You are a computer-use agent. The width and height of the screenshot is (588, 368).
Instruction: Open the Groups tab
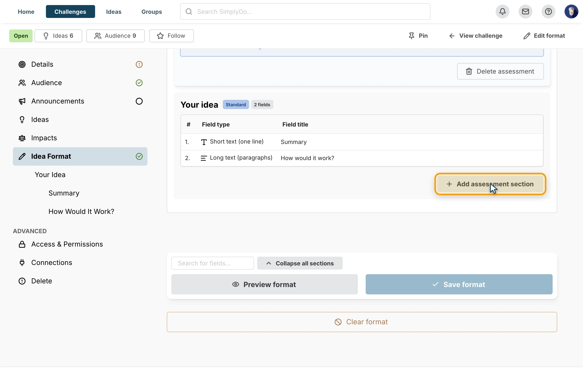click(x=152, y=11)
